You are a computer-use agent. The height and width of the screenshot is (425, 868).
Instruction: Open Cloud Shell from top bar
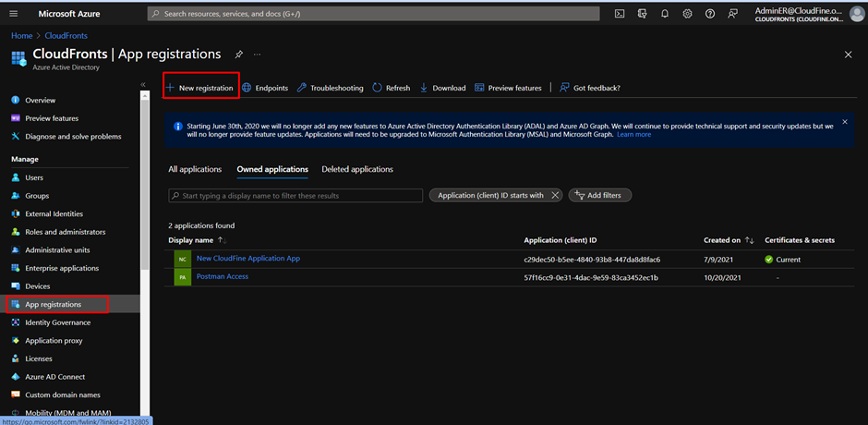coord(620,14)
